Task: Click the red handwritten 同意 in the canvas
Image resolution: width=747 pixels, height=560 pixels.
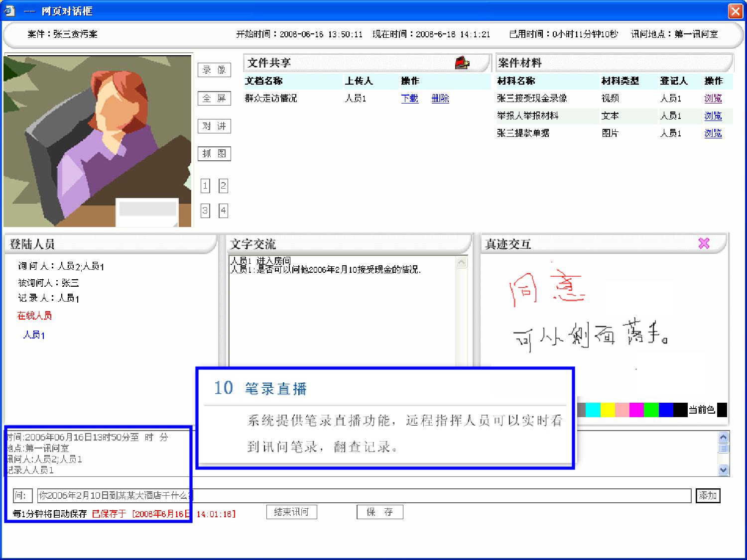Action: coord(546,287)
